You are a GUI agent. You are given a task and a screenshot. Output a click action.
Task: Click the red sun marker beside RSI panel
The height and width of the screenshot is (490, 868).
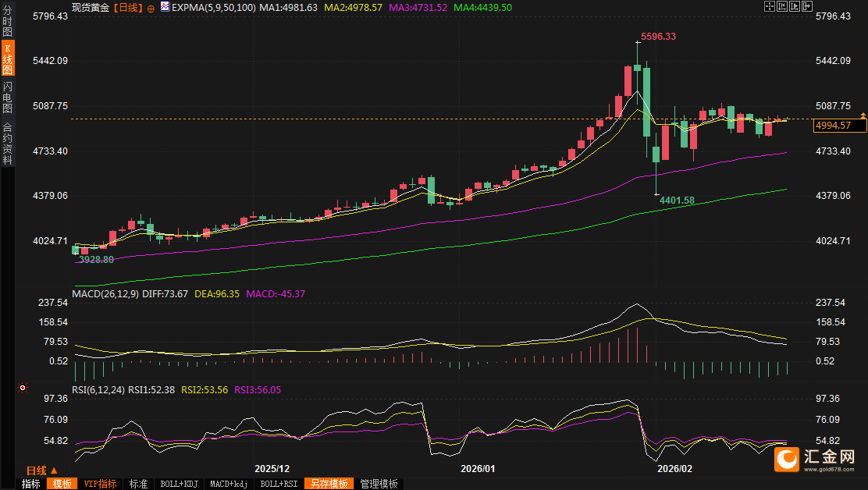pyautogui.click(x=22, y=388)
